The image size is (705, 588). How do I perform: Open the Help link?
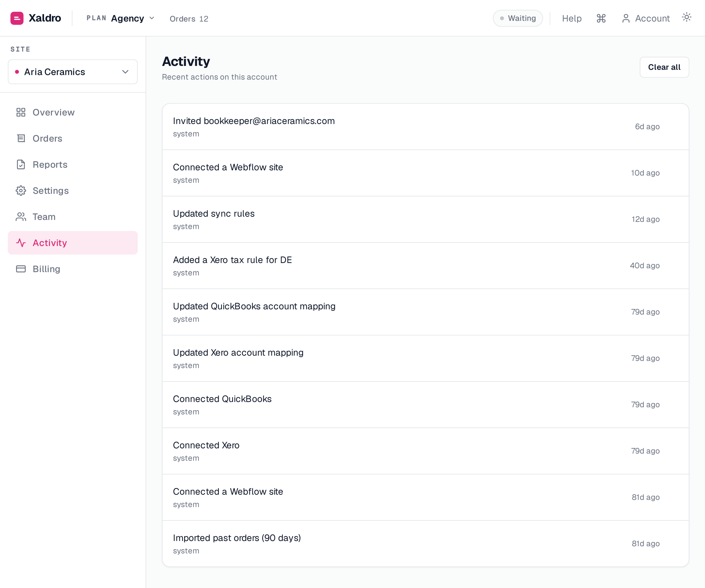point(572,18)
